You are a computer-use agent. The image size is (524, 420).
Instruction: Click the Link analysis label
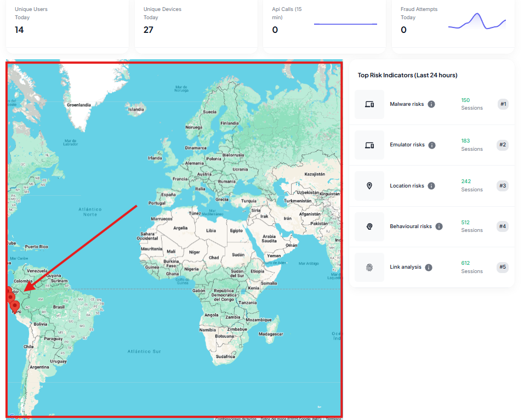click(x=406, y=267)
